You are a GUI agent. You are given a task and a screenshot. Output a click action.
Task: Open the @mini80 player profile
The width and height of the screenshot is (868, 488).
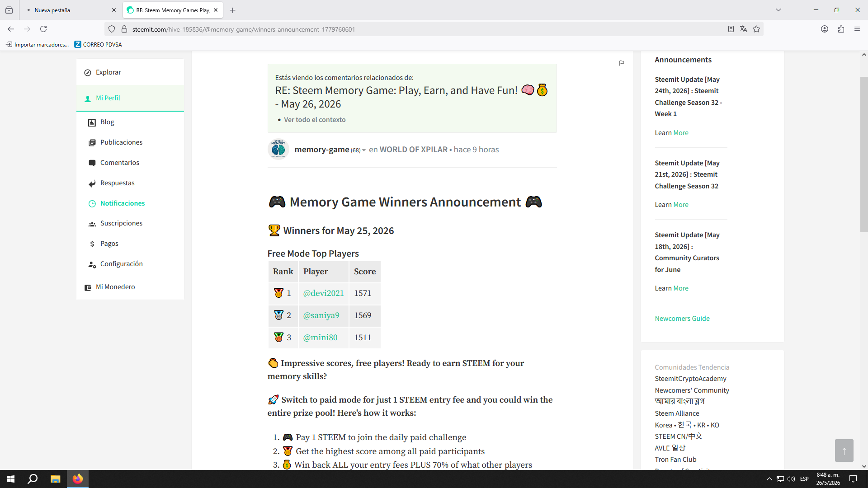[321, 338]
